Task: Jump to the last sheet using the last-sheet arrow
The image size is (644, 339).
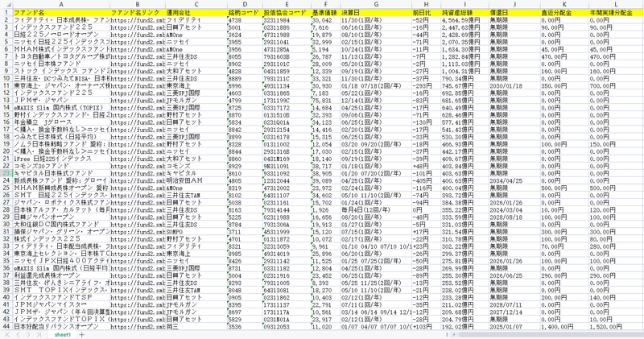Action: click(x=39, y=335)
